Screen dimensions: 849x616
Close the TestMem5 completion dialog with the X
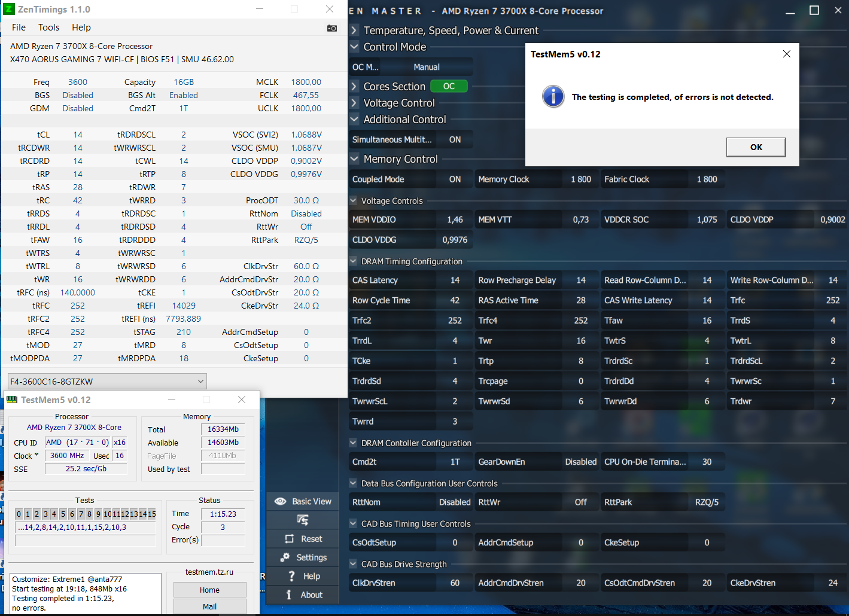point(787,54)
